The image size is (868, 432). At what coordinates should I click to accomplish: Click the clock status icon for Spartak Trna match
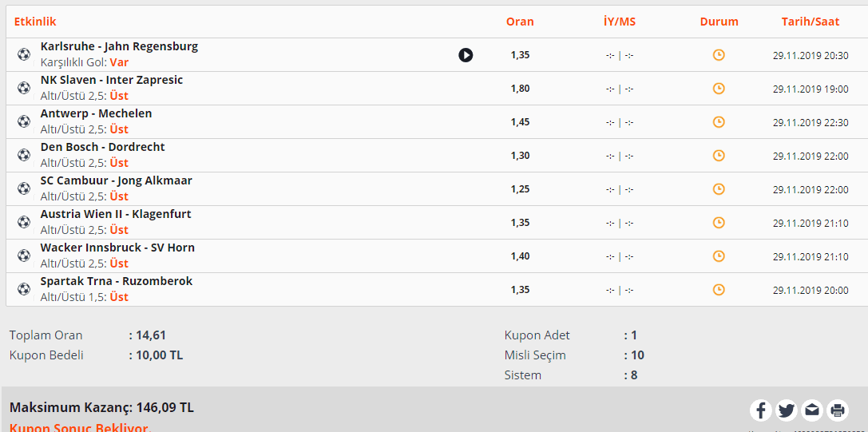point(719,289)
